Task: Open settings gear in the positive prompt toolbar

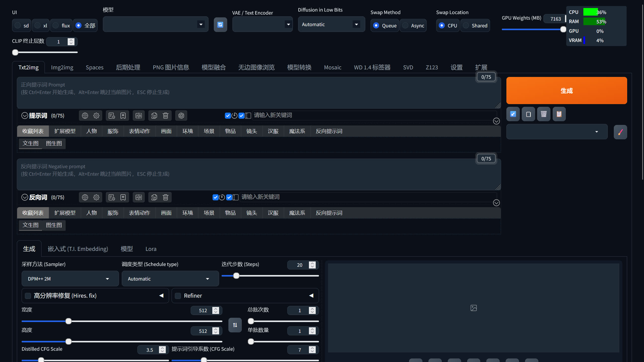Action: point(96,116)
